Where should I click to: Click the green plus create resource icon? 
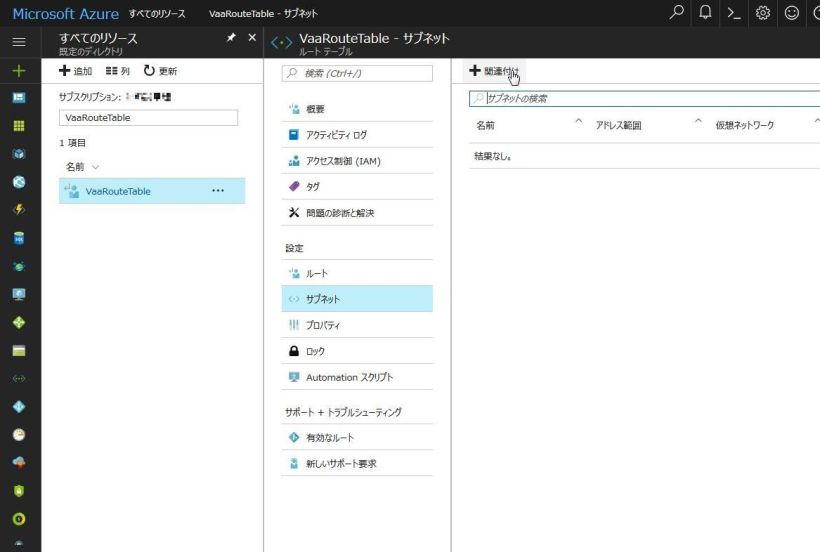(x=18, y=71)
